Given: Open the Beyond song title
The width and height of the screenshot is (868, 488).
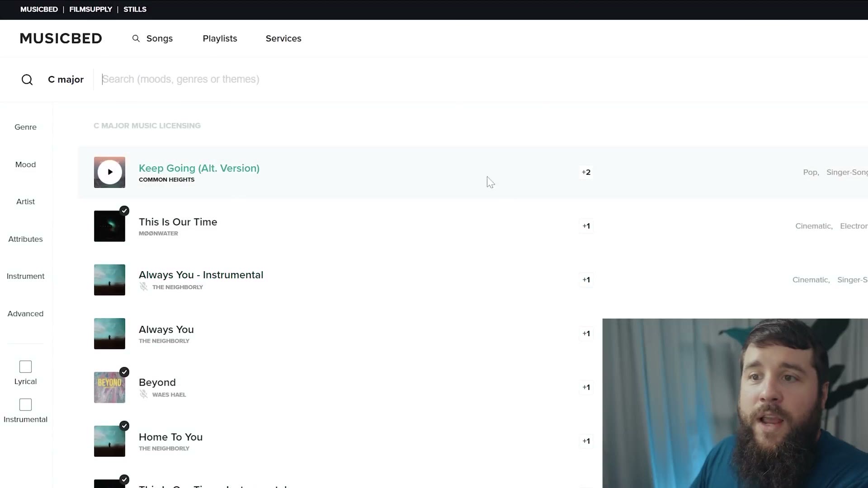Looking at the screenshot, I should tap(157, 383).
